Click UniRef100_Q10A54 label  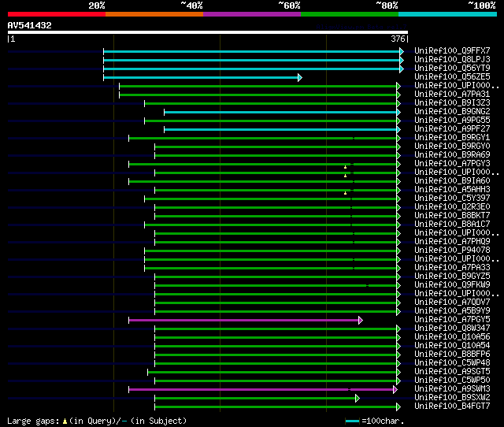click(x=452, y=346)
